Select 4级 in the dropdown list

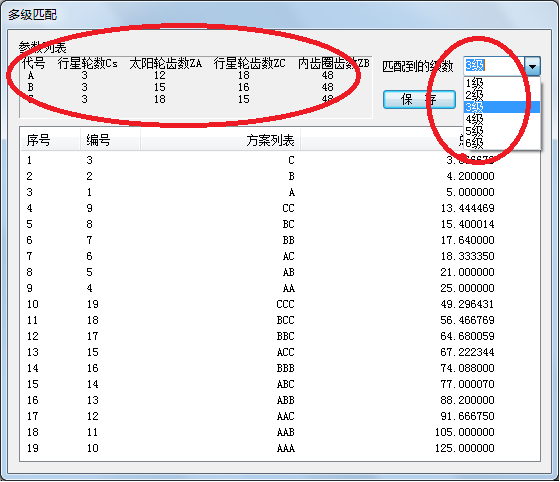(x=502, y=119)
